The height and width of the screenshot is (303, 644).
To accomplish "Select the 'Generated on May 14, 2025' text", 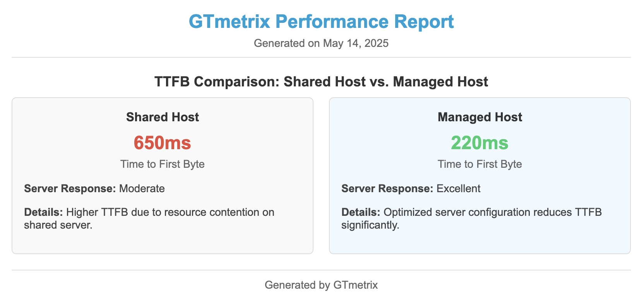I will 321,43.
